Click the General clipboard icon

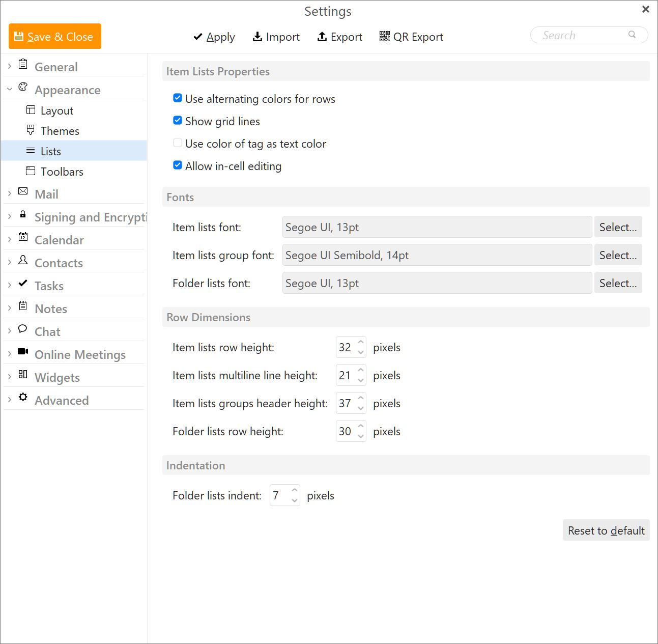pos(23,64)
